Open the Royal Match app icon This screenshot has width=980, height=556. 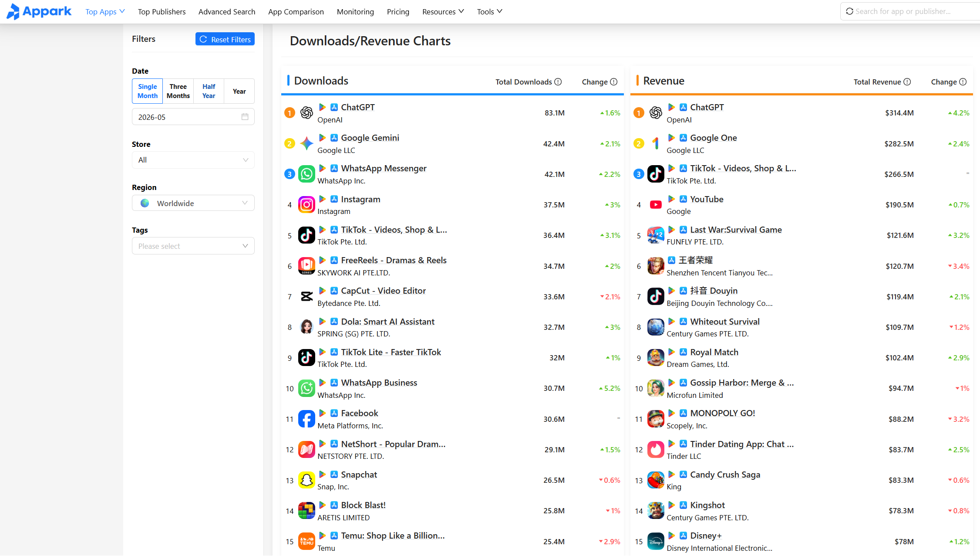tap(656, 358)
